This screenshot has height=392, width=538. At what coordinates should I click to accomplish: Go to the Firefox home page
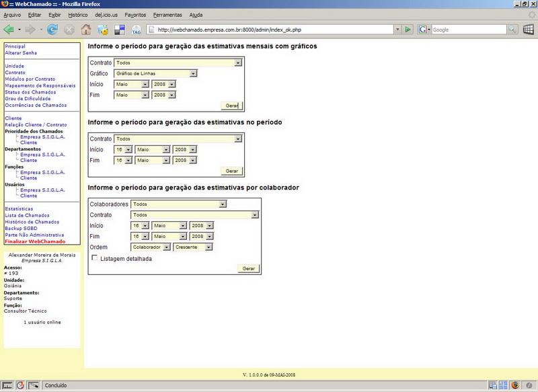coord(86,30)
